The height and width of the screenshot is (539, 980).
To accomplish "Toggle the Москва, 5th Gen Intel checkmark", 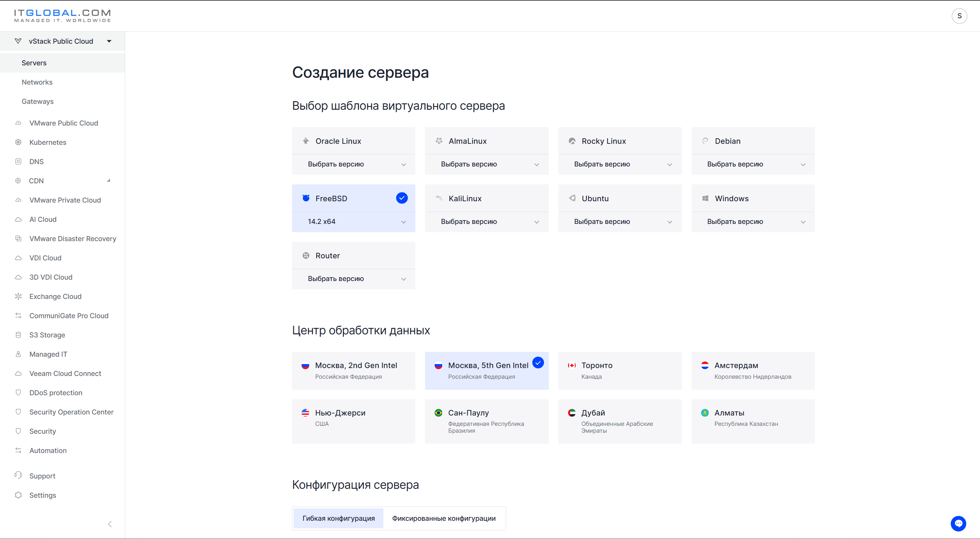I will point(538,363).
